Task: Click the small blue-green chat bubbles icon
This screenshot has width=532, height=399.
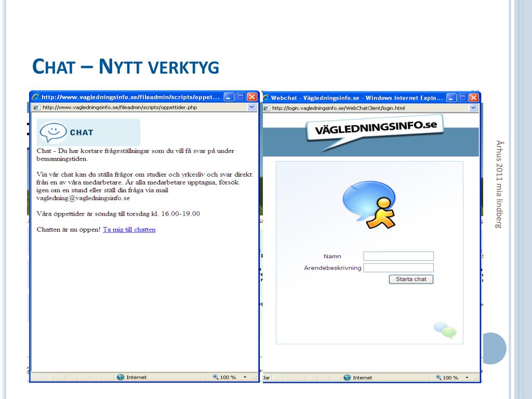Action: pos(445,330)
